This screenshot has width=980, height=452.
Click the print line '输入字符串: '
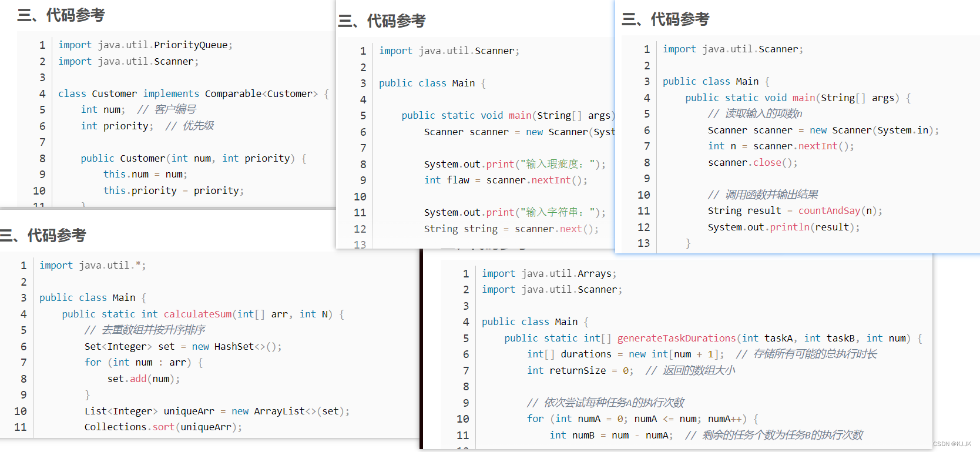coord(515,213)
